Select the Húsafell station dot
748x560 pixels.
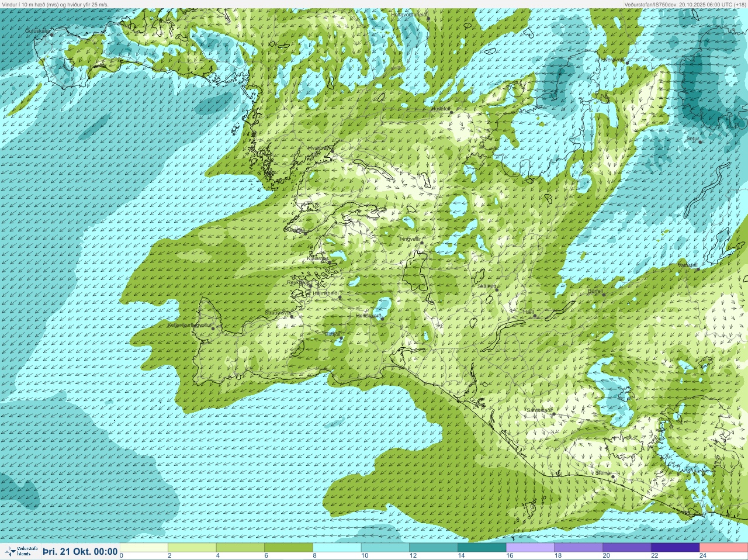pyautogui.click(x=451, y=112)
